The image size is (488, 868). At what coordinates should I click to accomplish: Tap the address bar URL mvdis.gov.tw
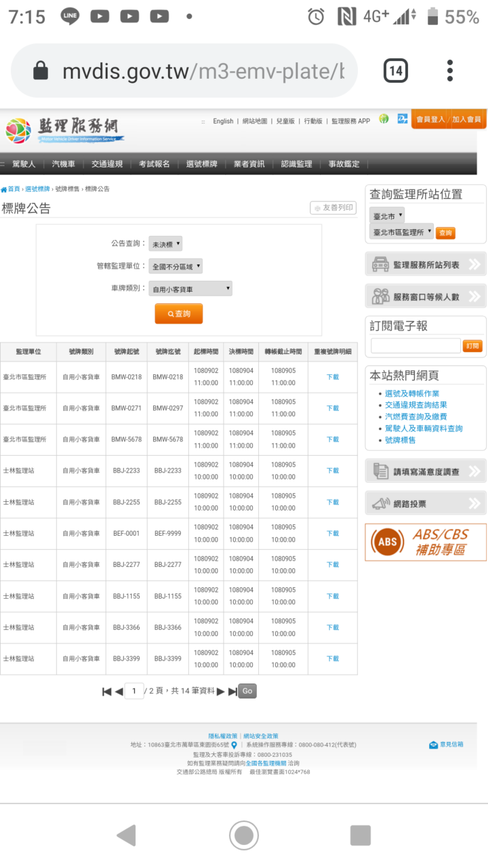point(203,71)
